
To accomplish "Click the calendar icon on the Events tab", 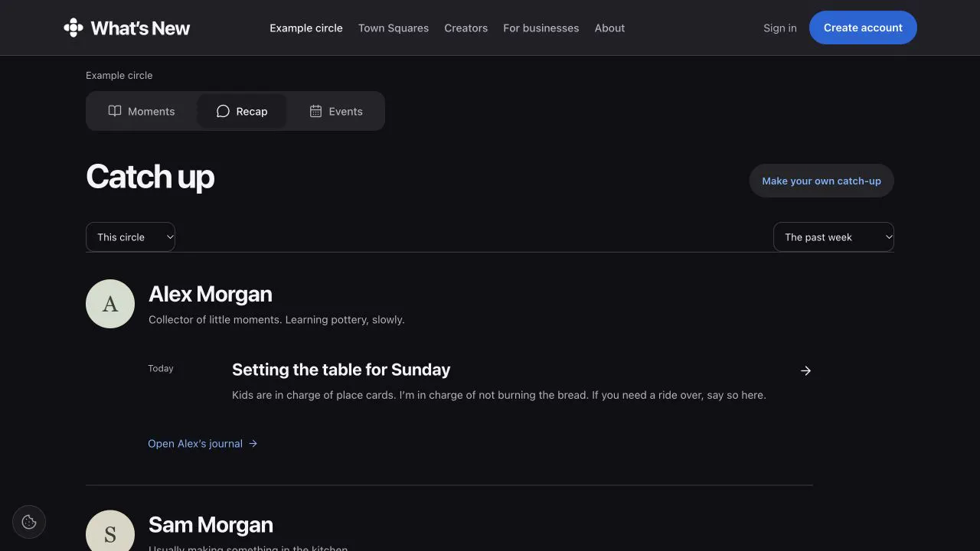I will 315,111.
